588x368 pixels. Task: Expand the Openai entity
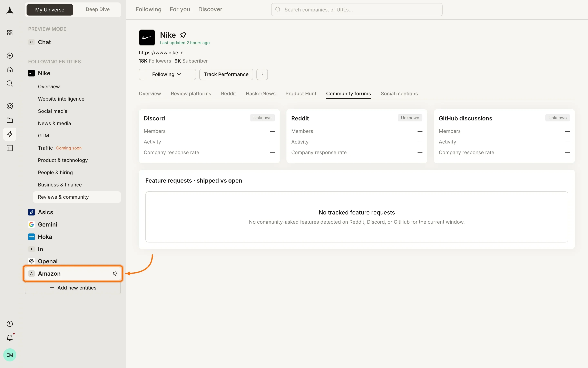point(73,261)
